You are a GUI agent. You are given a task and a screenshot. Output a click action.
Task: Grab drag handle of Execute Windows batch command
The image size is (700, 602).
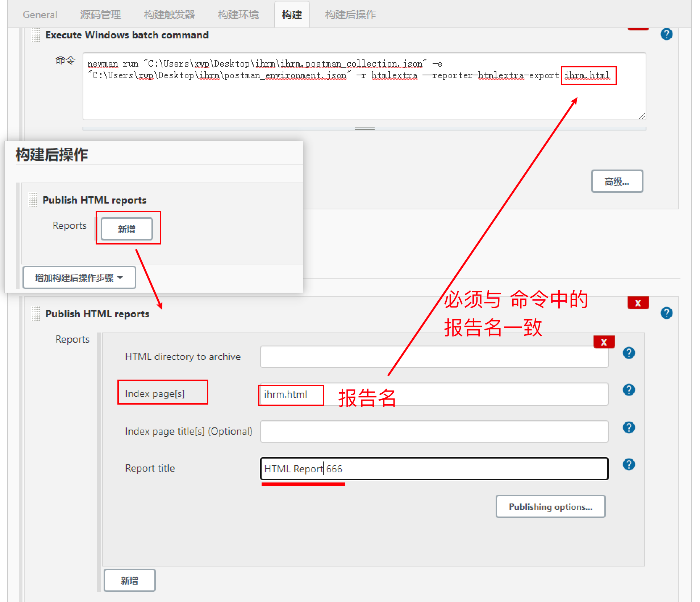coord(36,35)
